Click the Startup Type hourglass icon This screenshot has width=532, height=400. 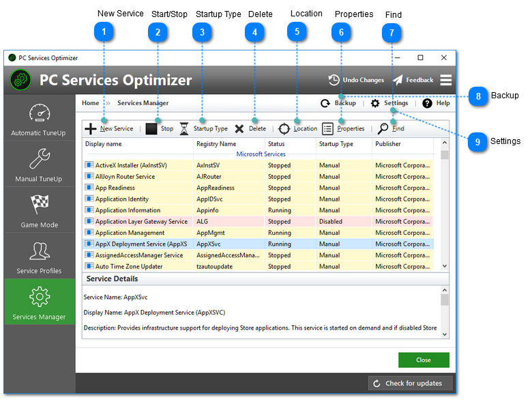coord(184,129)
